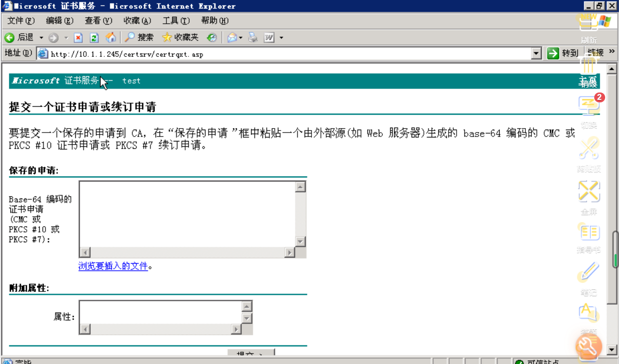Click the address bar URL field
The width and height of the screenshot is (619, 364).
(x=290, y=54)
